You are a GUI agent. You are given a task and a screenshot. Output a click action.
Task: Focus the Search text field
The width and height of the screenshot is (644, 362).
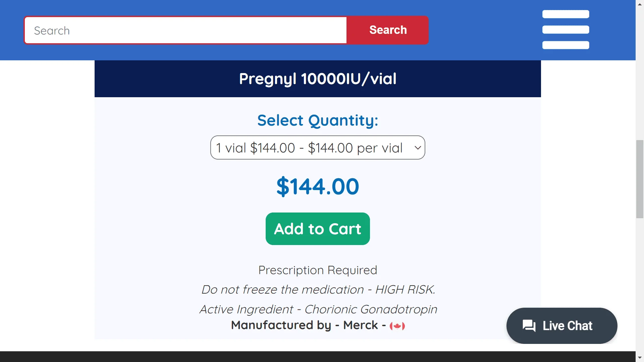[x=185, y=31]
